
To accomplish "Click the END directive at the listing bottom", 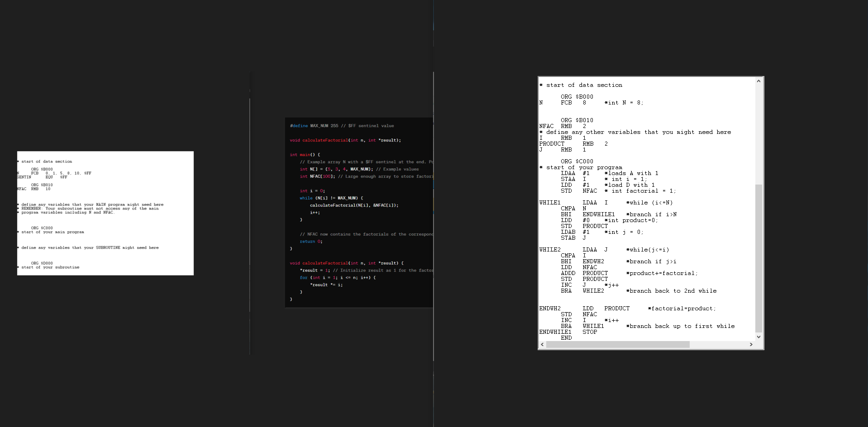I will [x=566, y=337].
